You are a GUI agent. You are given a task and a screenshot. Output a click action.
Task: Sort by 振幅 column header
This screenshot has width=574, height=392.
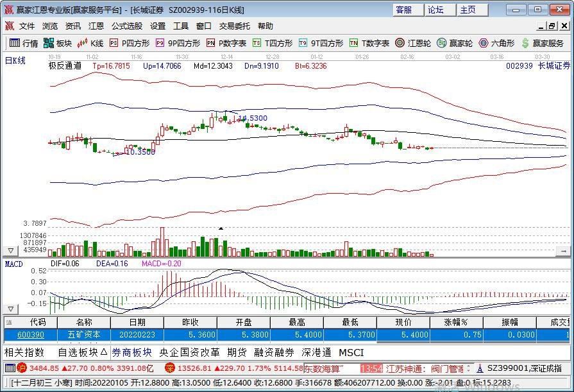[x=510, y=323]
